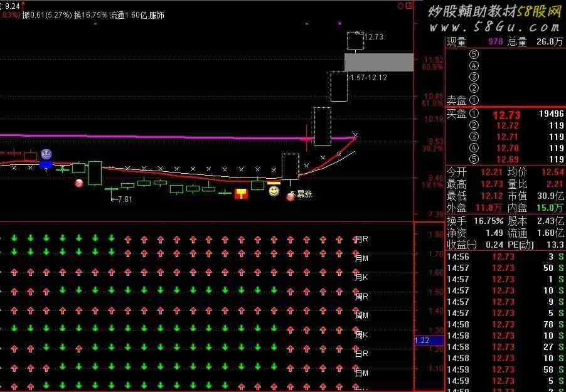This screenshot has width=566, height=392.
Task: Click the red-and-yellow flag icon on the chart
Action: 241,194
